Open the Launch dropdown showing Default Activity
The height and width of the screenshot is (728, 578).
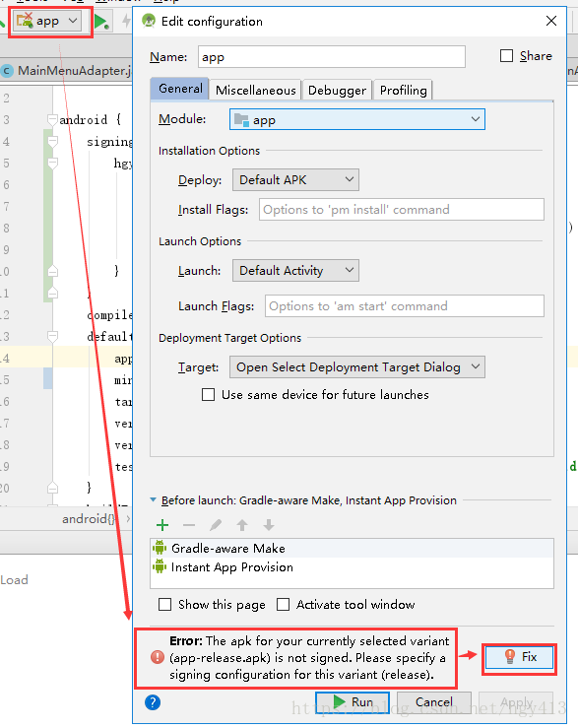point(295,270)
